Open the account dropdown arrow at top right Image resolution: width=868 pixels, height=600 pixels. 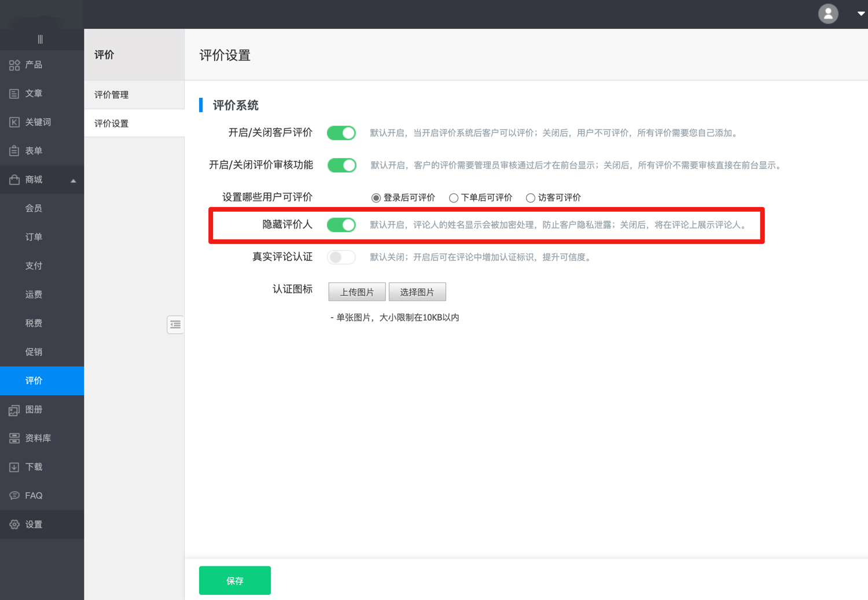(x=860, y=13)
